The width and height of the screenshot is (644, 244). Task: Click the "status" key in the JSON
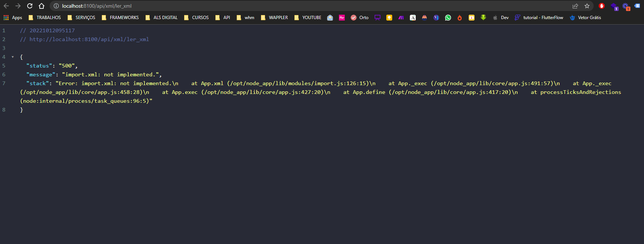point(39,66)
